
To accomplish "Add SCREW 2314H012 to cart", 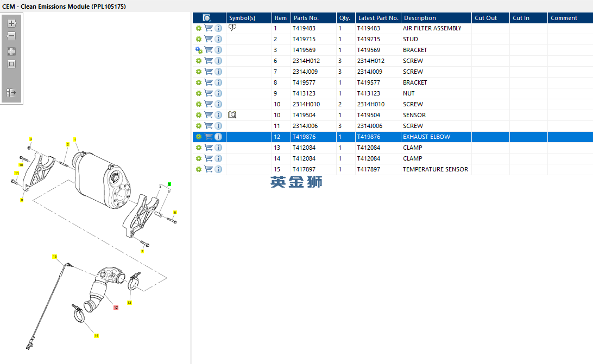I will tap(209, 60).
